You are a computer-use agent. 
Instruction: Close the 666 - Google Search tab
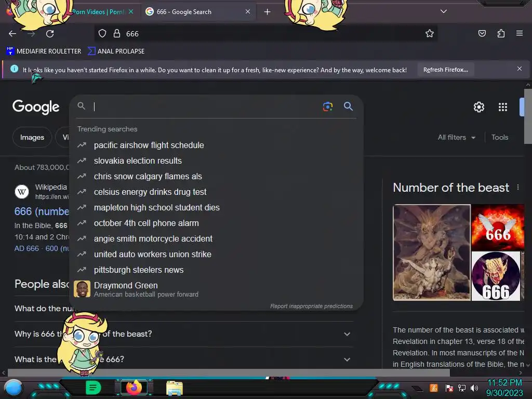pos(248,11)
